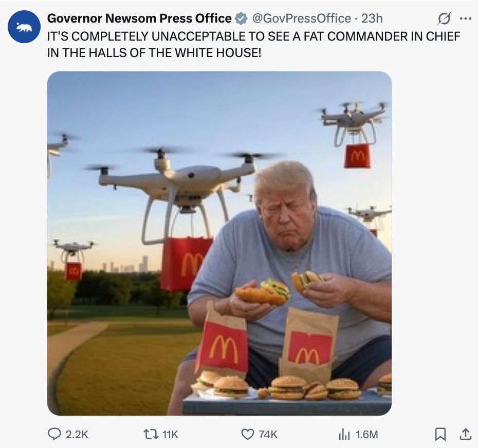Open the 23h timestamp permalink
Viewport: 478px width, 448px height.
click(372, 18)
